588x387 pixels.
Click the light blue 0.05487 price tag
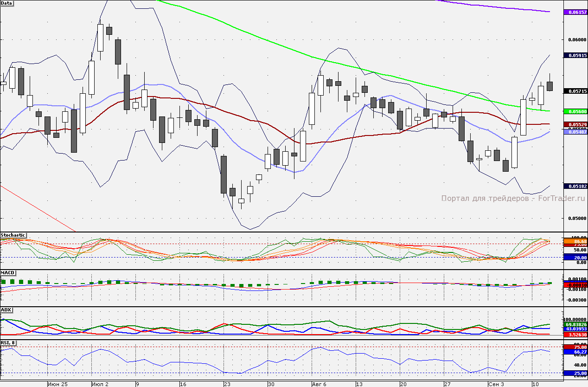pyautogui.click(x=575, y=132)
